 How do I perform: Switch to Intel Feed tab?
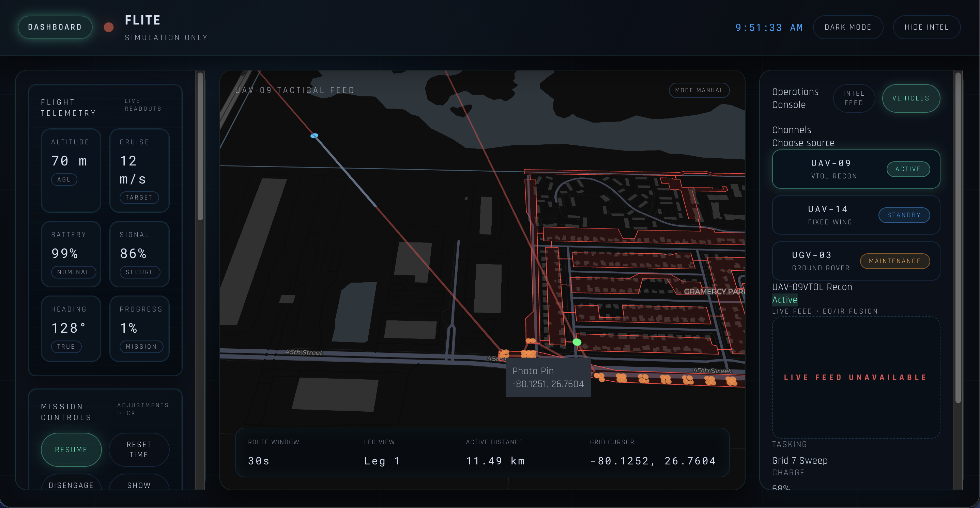pyautogui.click(x=854, y=98)
